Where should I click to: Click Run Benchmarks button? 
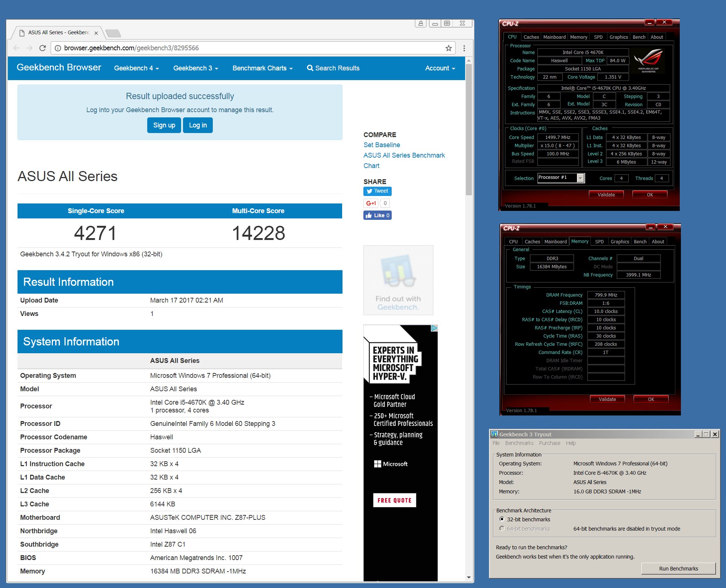pos(678,569)
